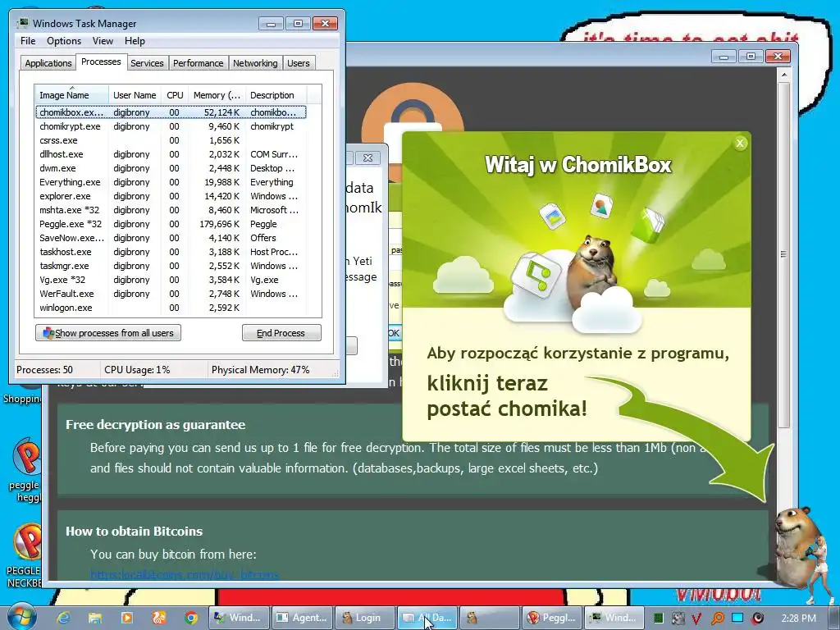Image resolution: width=840 pixels, height=630 pixels.
Task: Select the explorer.exe process row
Action: click(x=171, y=196)
